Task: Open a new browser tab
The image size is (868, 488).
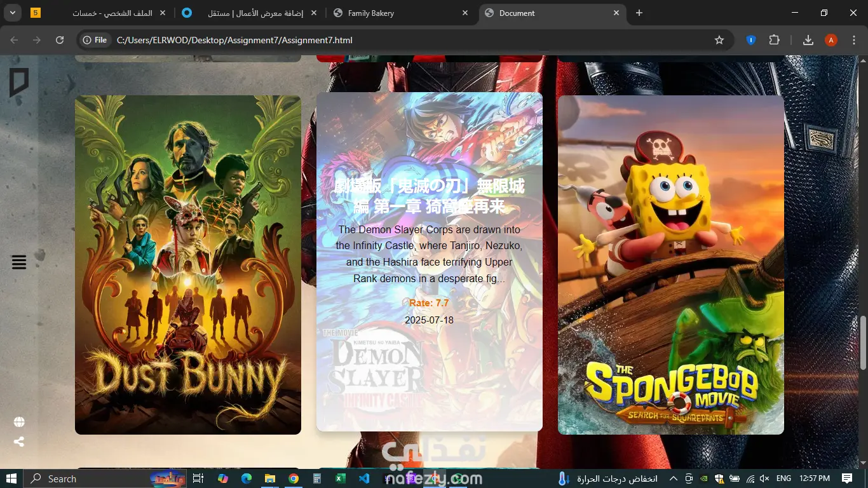Action: point(639,13)
